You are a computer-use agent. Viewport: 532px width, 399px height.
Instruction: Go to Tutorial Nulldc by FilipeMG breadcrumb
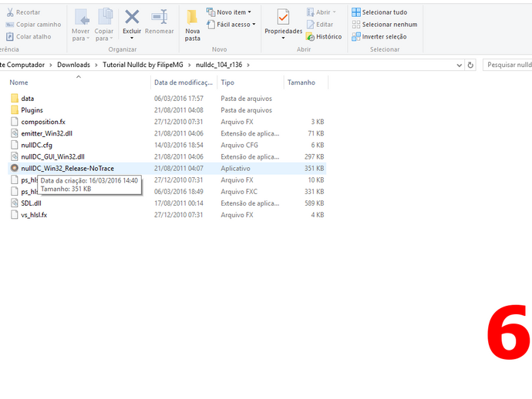point(143,65)
